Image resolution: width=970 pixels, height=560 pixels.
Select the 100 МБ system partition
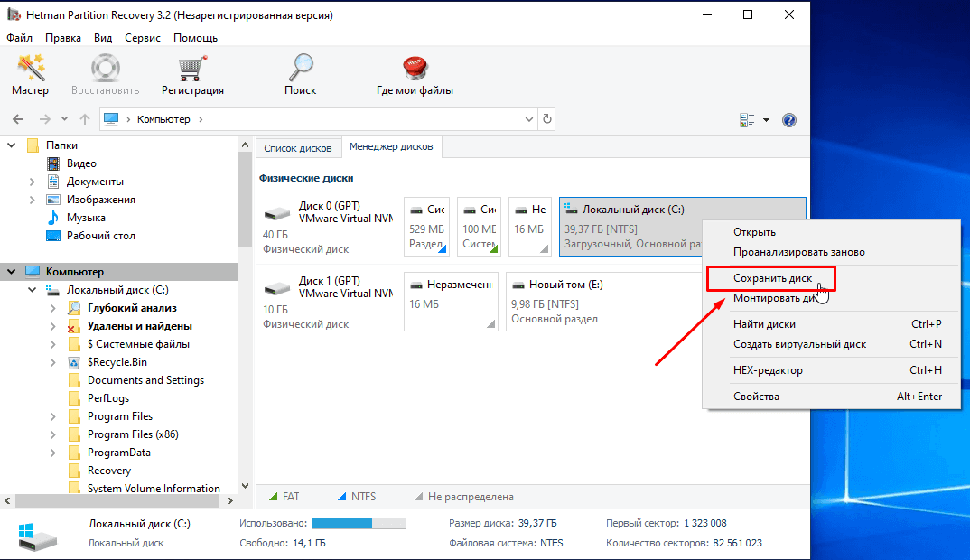479,227
